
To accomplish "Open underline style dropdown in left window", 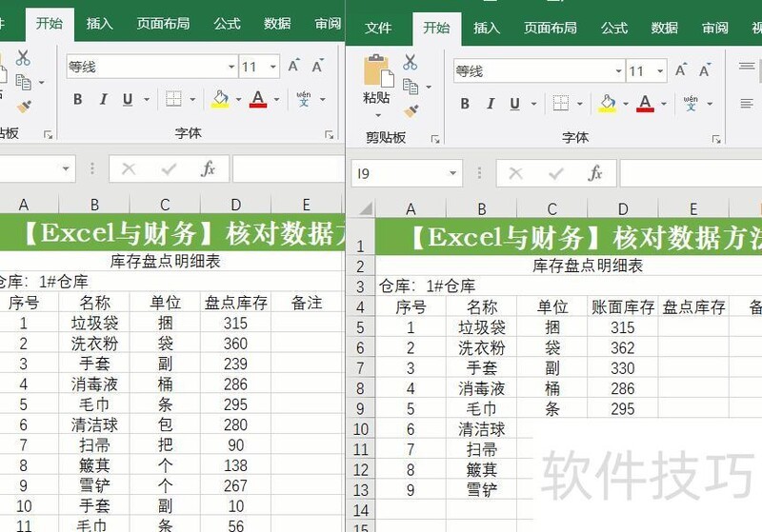I will click(x=147, y=100).
